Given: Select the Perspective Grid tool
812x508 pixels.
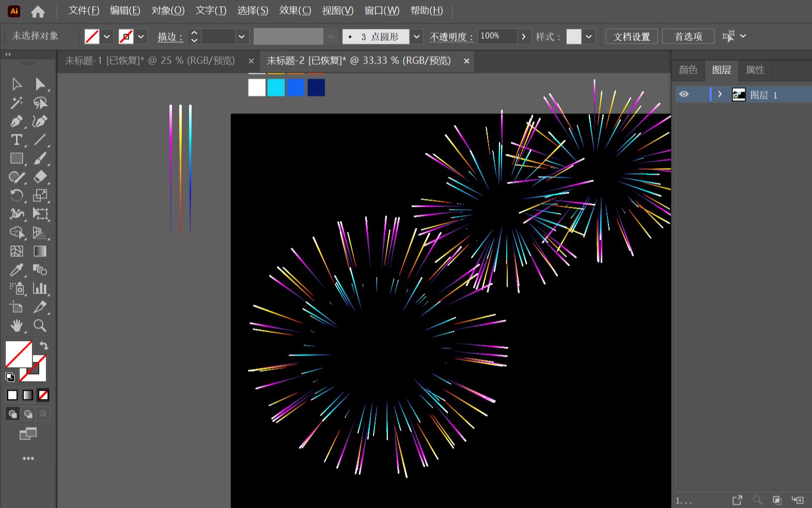Looking at the screenshot, I should 40,233.
